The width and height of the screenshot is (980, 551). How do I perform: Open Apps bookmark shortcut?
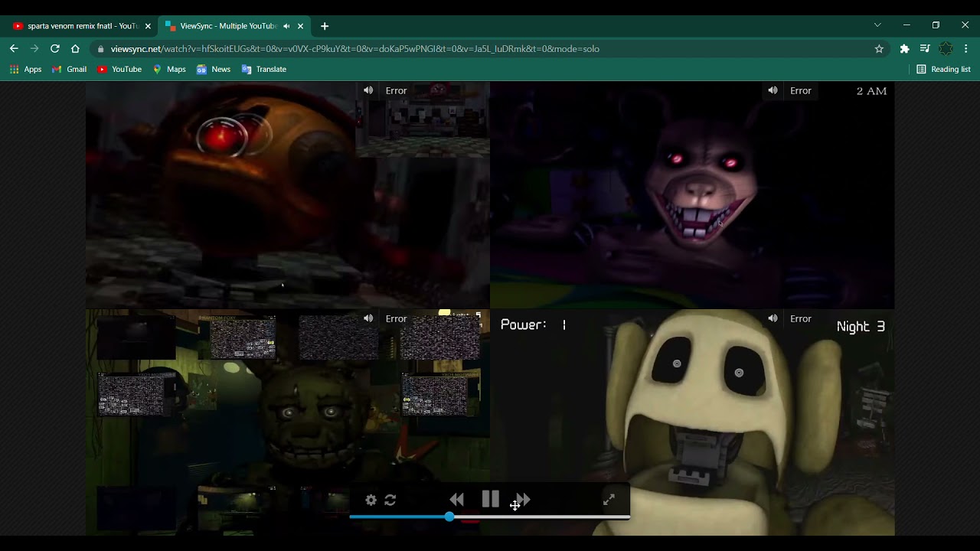pyautogui.click(x=25, y=69)
